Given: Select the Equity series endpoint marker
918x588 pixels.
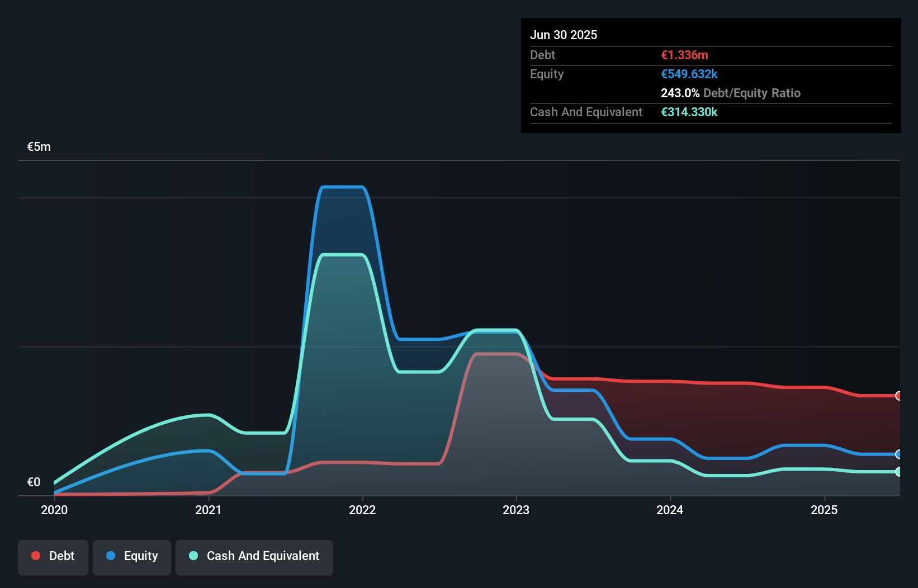Looking at the screenshot, I should (x=898, y=454).
